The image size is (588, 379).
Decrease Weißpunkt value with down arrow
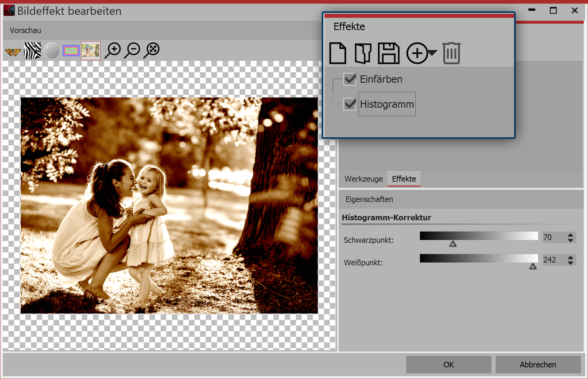coord(570,263)
